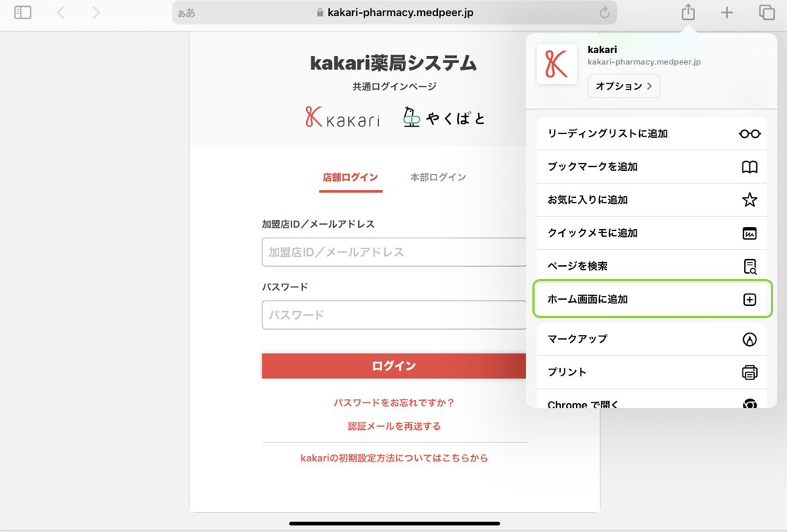Open the Safari sidebar panel

(x=22, y=12)
